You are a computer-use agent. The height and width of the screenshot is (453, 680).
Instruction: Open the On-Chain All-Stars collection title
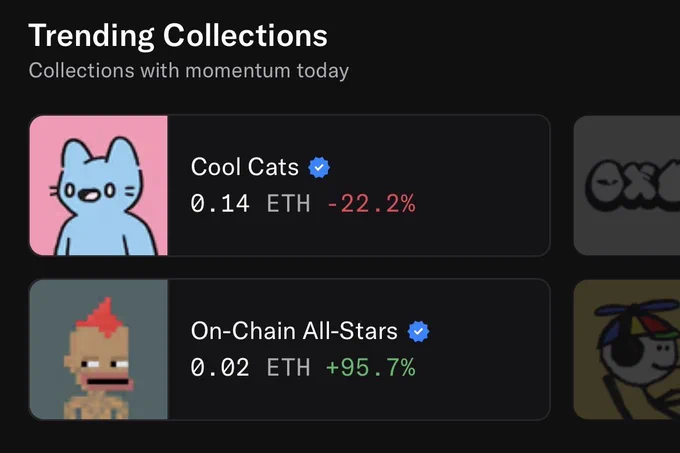[294, 331]
